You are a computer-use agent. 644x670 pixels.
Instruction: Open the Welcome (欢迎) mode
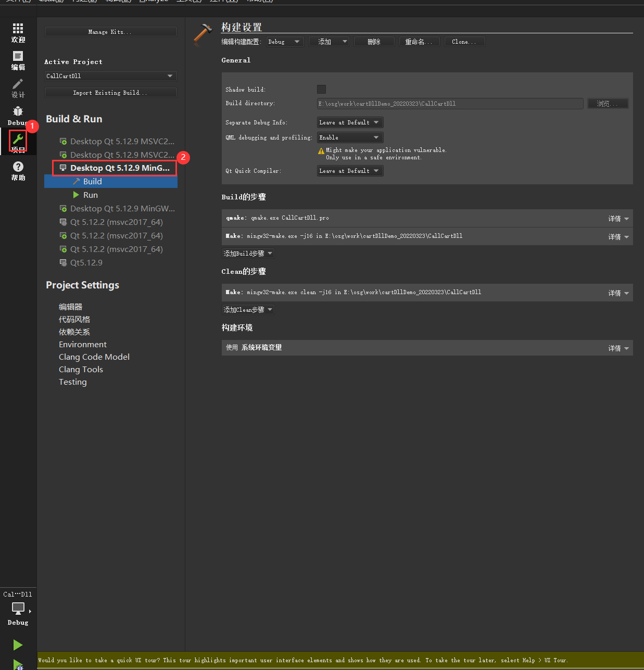click(18, 32)
